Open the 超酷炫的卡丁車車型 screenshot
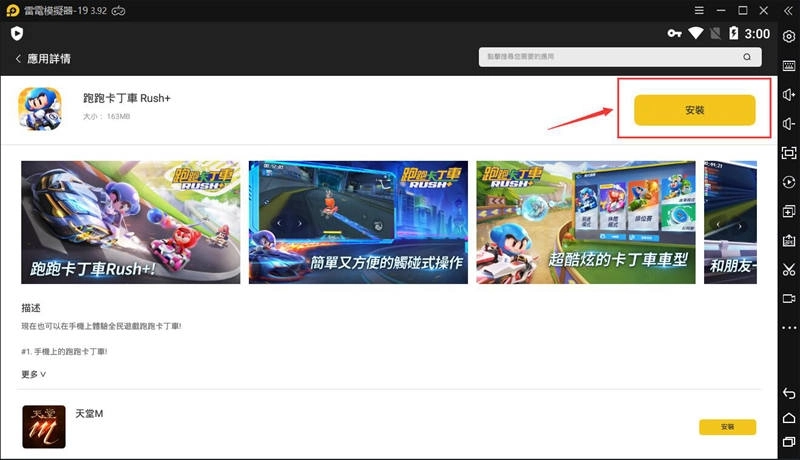 [585, 221]
